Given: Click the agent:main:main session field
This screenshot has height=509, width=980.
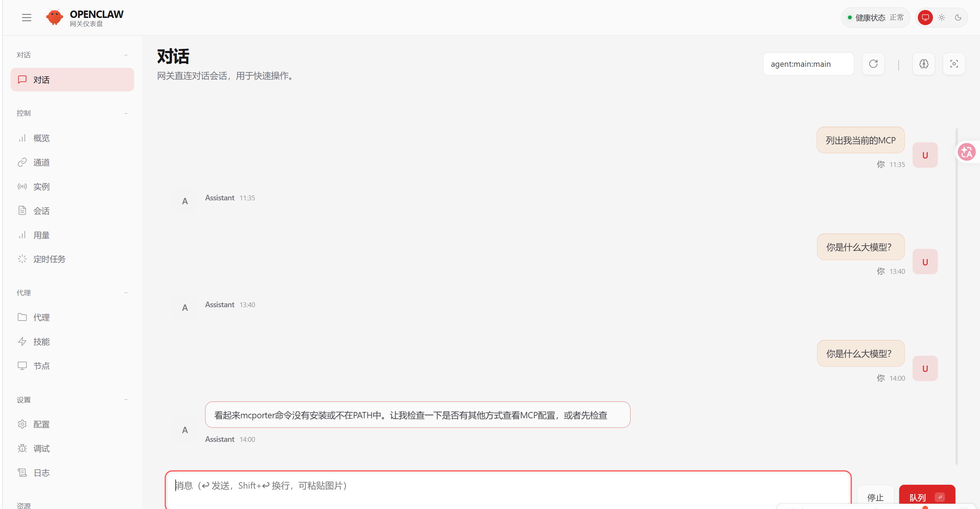Looking at the screenshot, I should click(808, 64).
